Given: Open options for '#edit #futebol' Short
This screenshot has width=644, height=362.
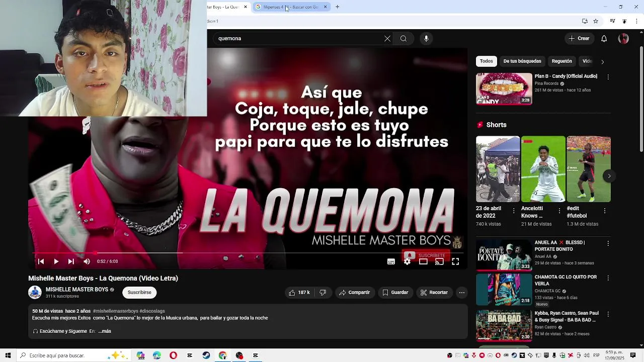Looking at the screenshot, I should coord(604,211).
